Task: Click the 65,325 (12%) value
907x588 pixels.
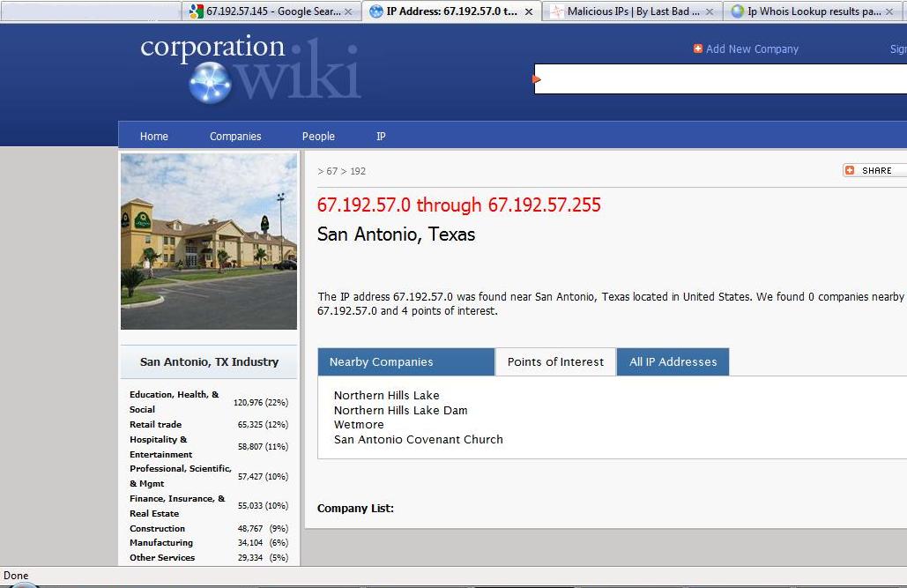Action: 263,424
